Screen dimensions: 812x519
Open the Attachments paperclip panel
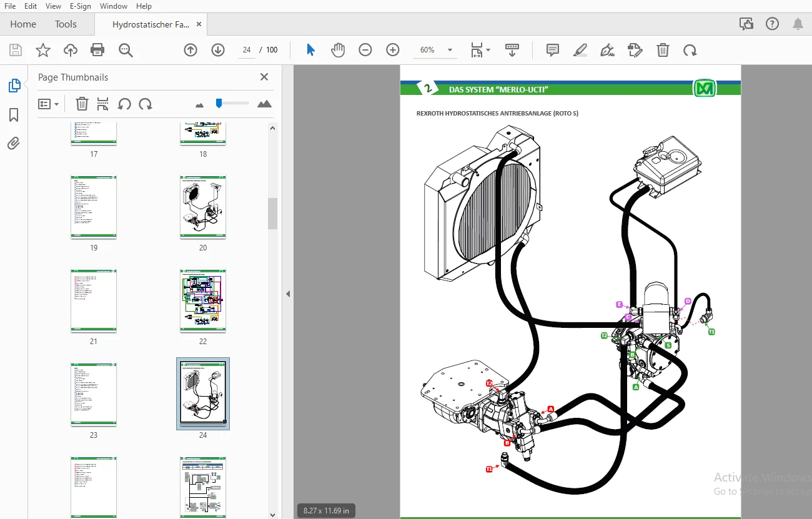[14, 144]
